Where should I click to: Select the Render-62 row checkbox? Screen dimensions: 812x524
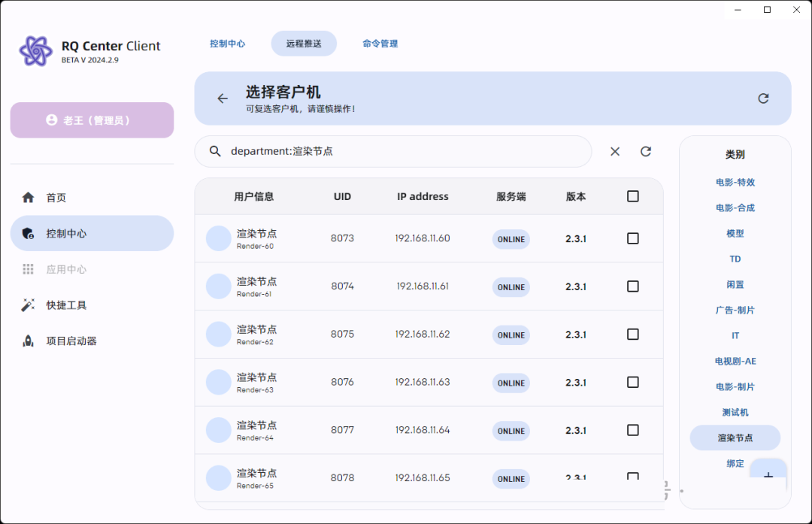[633, 335]
